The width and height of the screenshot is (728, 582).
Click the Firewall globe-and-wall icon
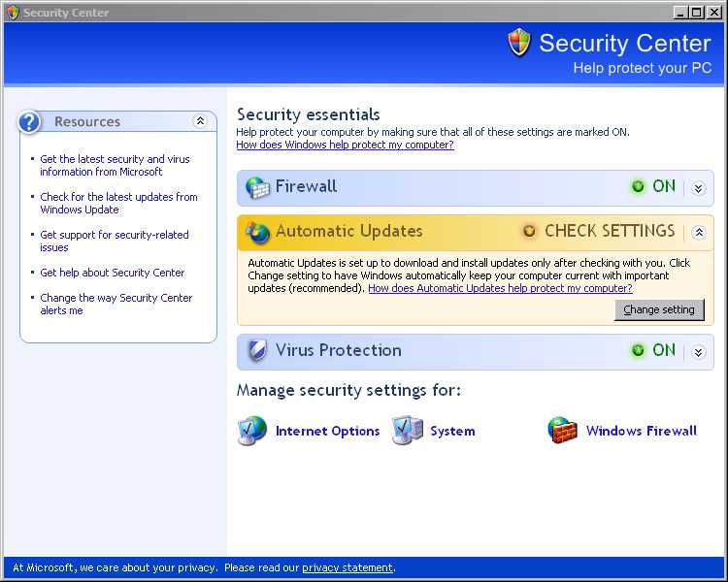coord(257,187)
